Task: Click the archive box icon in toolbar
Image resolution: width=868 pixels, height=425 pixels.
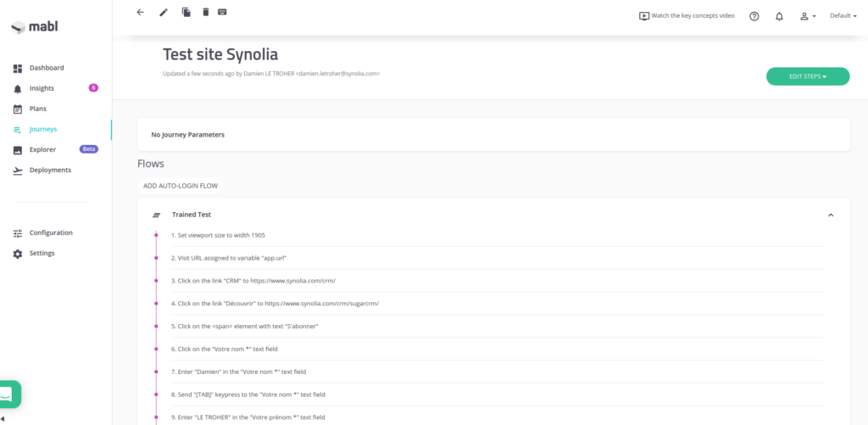Action: [223, 12]
